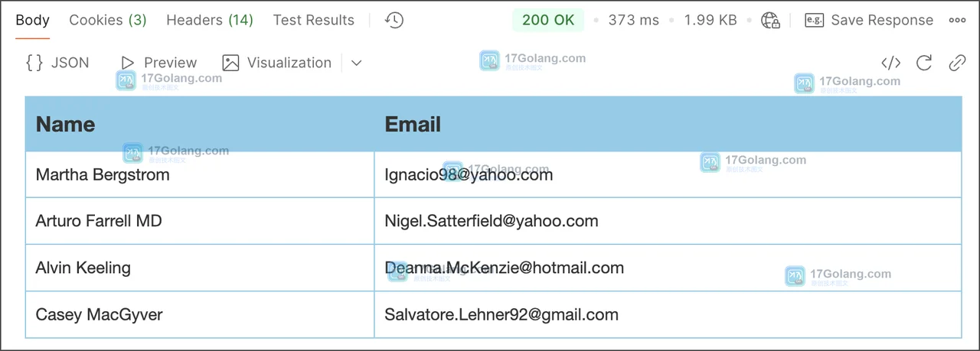Click the Save Response button

click(x=869, y=21)
